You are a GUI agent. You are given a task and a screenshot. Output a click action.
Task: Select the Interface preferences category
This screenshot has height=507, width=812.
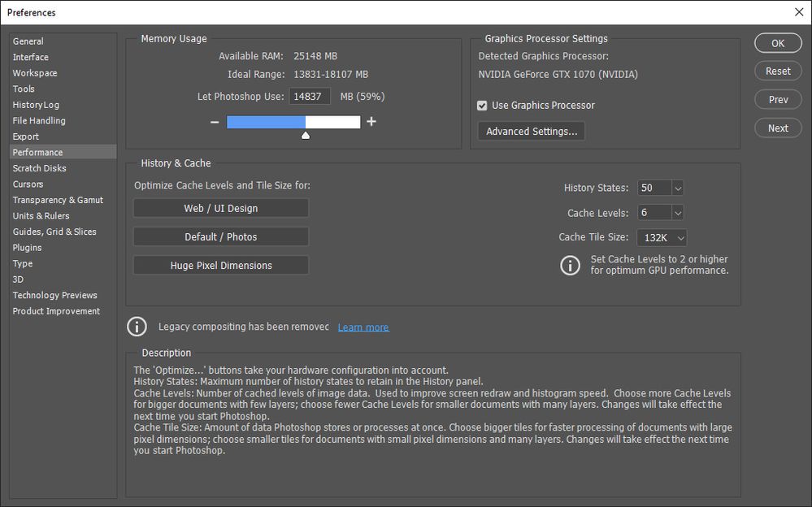point(63,57)
